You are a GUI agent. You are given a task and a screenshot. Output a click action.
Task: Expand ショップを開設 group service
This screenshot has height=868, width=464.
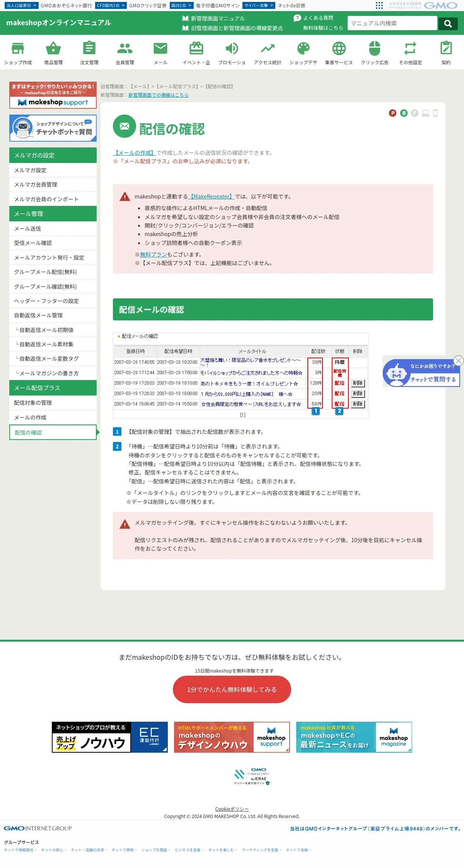click(156, 850)
